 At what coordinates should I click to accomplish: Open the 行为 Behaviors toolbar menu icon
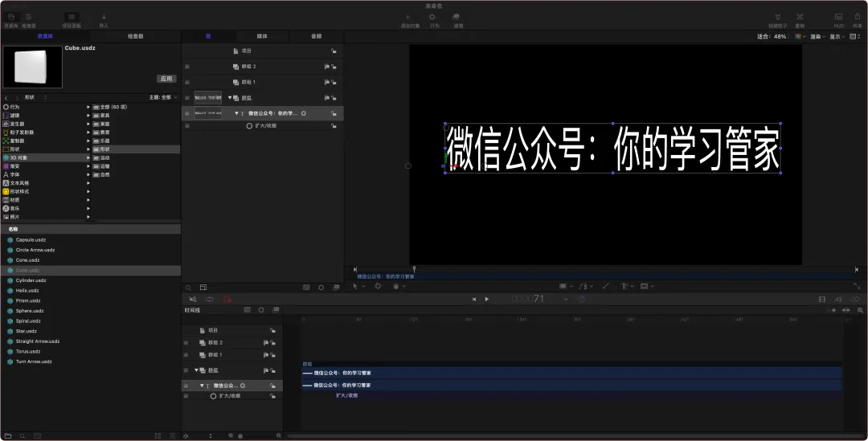(x=432, y=17)
